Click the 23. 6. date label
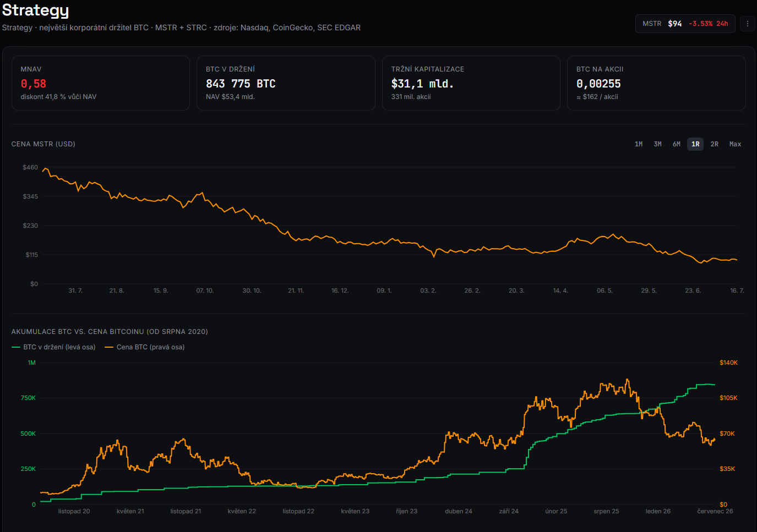The width and height of the screenshot is (757, 532). click(693, 290)
